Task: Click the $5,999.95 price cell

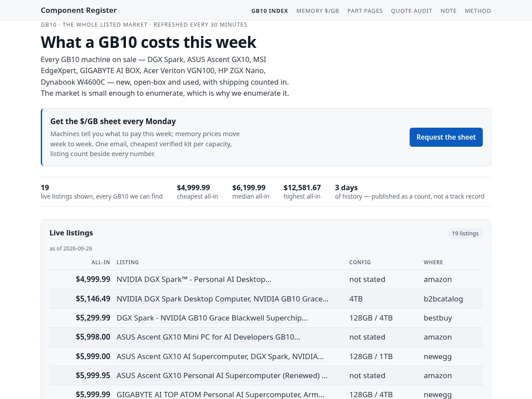Action: (x=93, y=376)
